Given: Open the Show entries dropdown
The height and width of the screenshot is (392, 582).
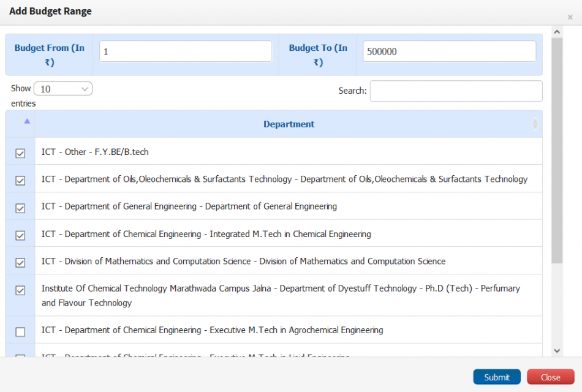Looking at the screenshot, I should click(x=63, y=89).
